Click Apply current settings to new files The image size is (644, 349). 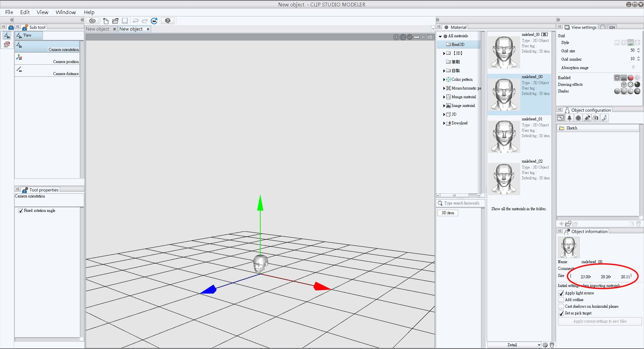click(x=600, y=321)
